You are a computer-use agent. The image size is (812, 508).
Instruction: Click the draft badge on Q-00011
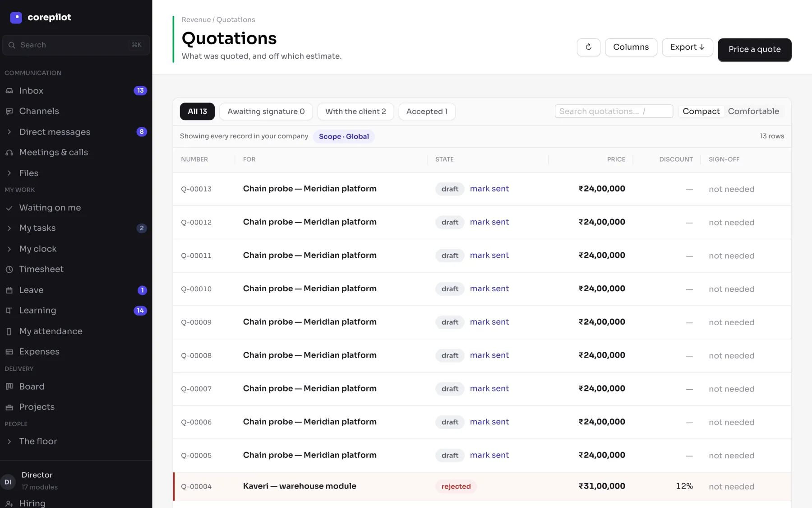click(450, 256)
